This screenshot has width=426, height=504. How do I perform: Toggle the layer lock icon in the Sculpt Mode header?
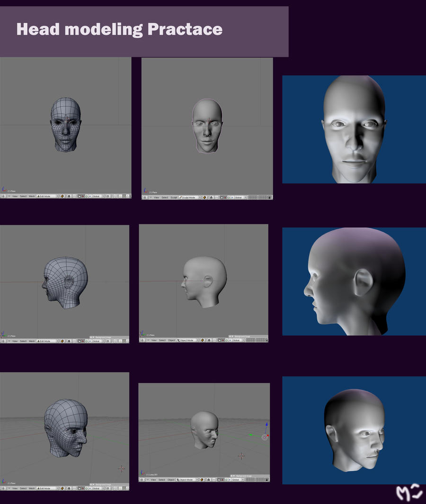tap(269, 198)
